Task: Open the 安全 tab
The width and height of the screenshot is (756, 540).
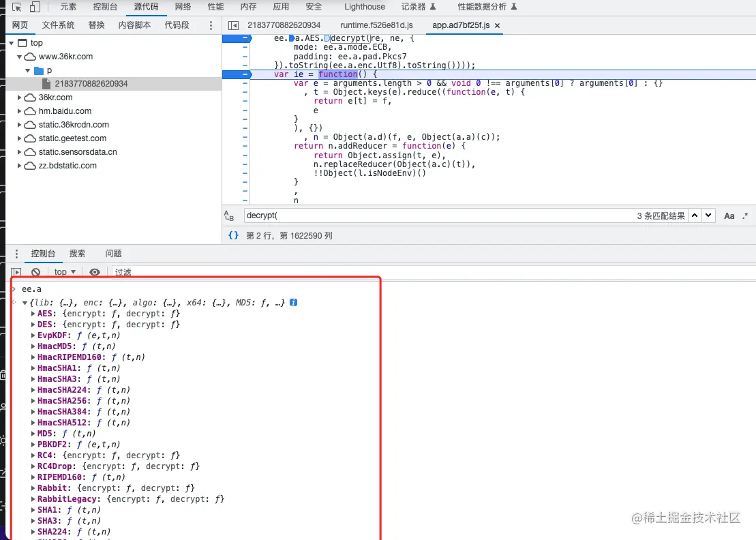Action: point(314,7)
